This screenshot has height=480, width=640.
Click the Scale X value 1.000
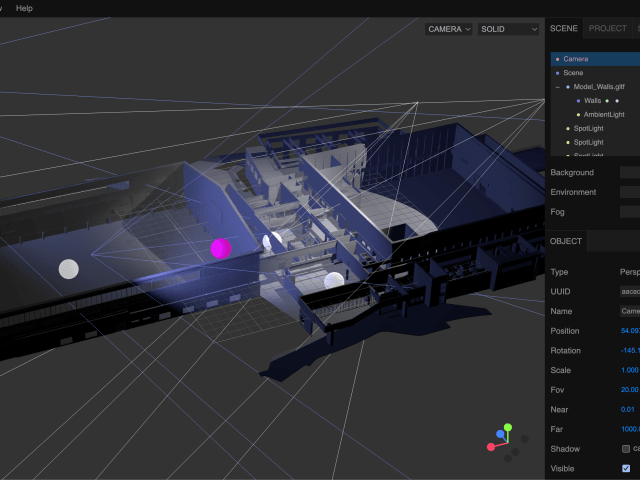pyautogui.click(x=629, y=370)
